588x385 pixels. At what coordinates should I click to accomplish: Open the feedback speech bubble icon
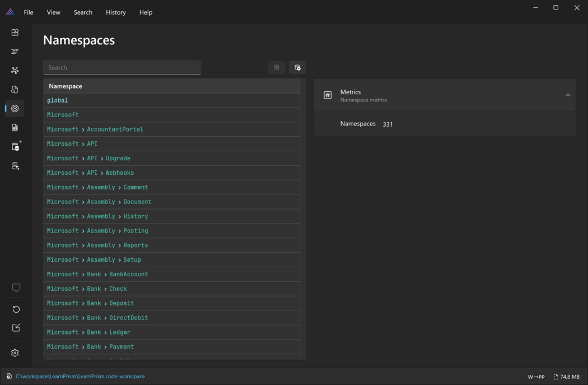(16, 287)
